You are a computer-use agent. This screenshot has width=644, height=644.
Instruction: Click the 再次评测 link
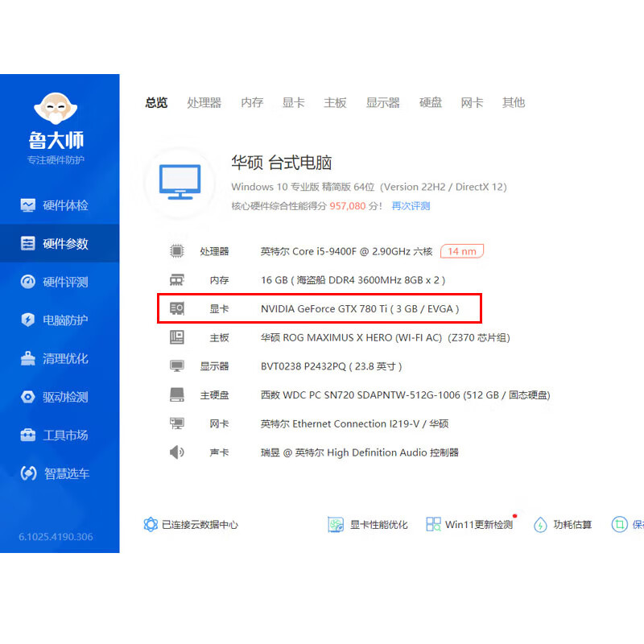411,206
